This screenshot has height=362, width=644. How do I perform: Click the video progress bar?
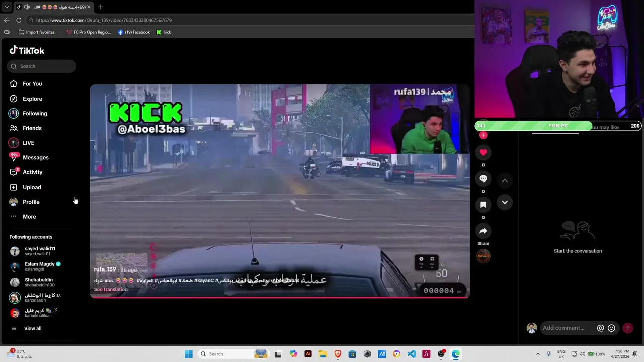[280, 297]
